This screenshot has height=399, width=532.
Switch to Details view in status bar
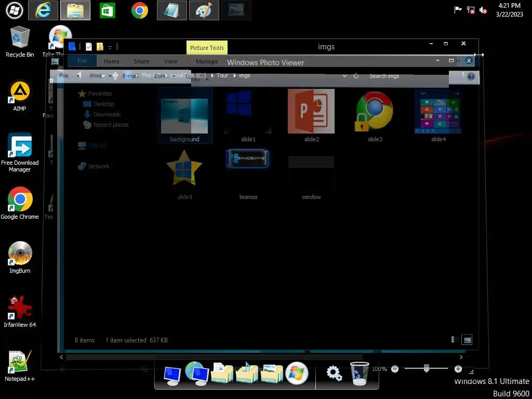(x=455, y=340)
